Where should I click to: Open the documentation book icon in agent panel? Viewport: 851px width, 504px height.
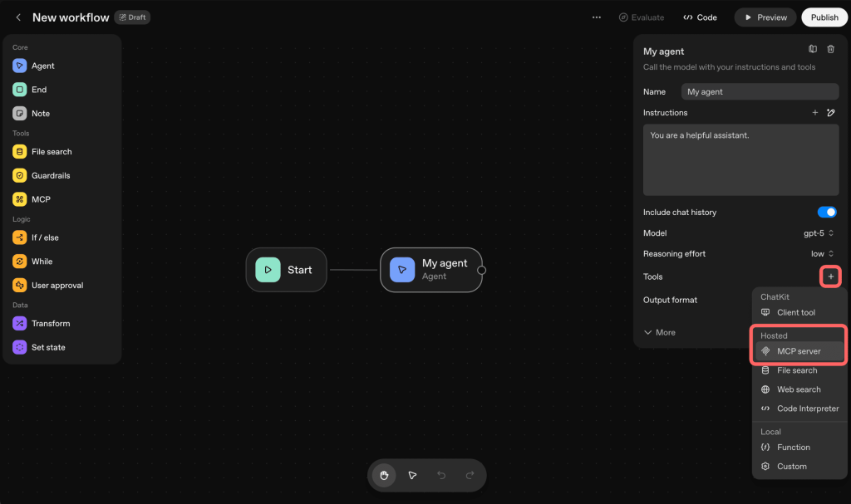[x=813, y=50]
